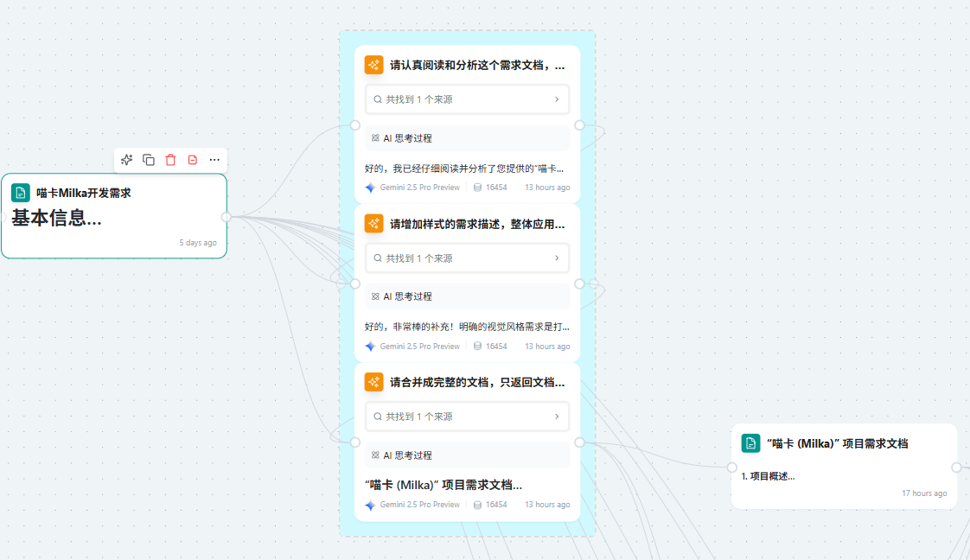The image size is (970, 560).
Task: Click response text 好的，我已经仔细阅读并分析了
Action: (x=464, y=169)
